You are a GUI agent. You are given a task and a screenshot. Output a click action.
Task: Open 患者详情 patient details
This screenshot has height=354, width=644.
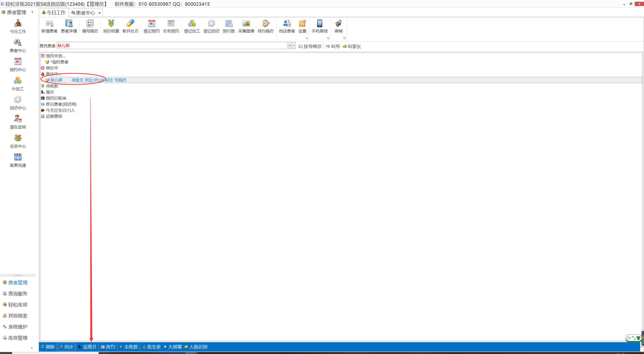coord(69,26)
